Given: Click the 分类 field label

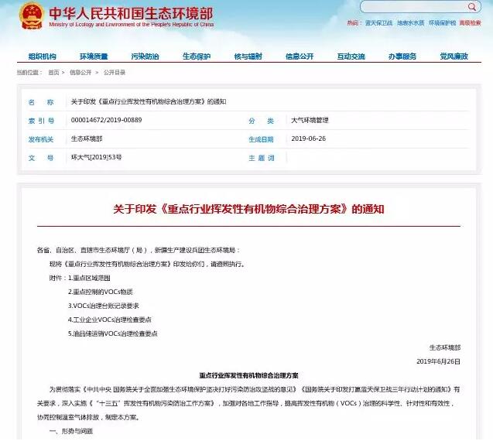Looking at the screenshot, I should point(262,121).
